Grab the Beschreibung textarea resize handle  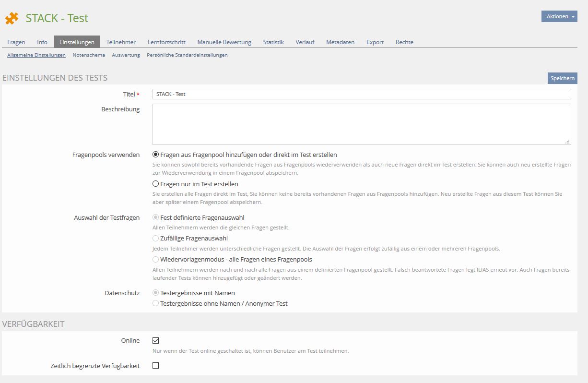point(568,142)
